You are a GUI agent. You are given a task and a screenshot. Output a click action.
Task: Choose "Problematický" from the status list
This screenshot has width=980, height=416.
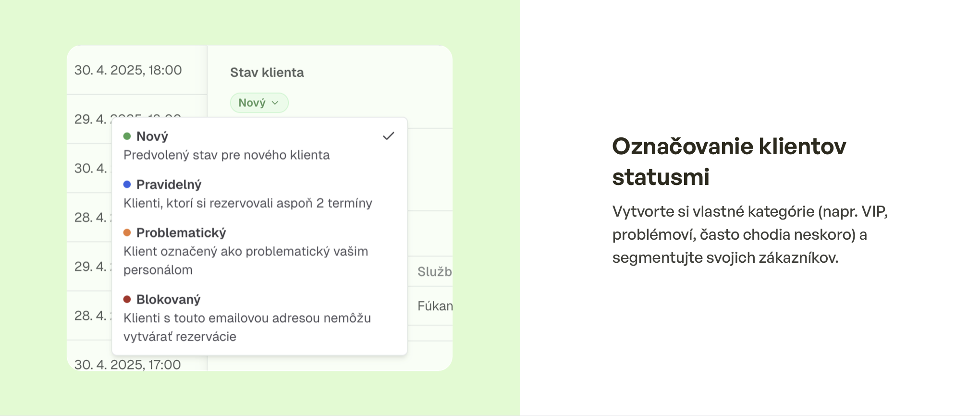[181, 232]
